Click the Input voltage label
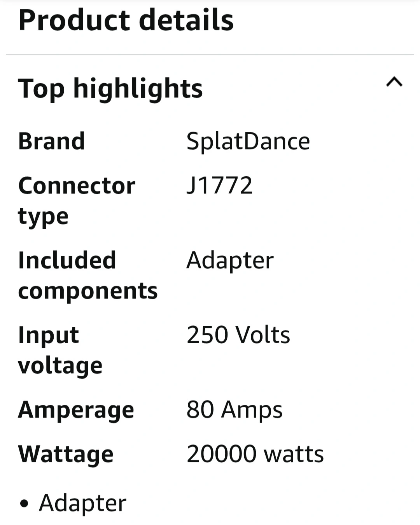This screenshot has width=420, height=525. point(60,350)
